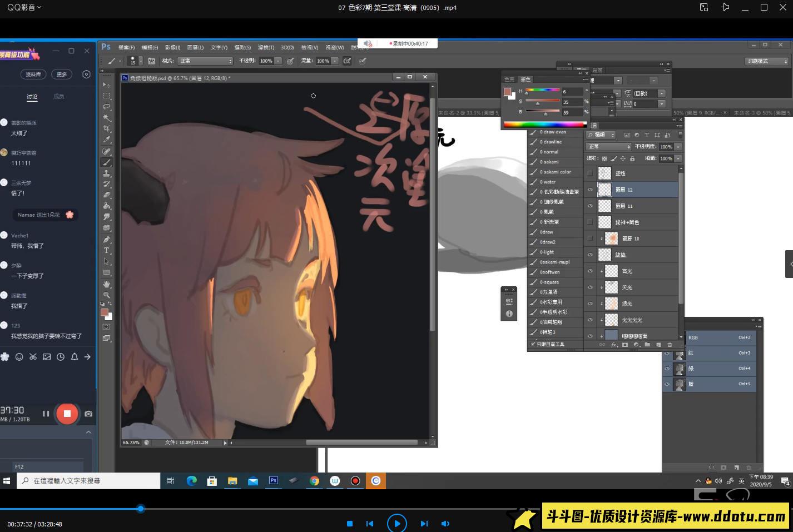Toggle the 只限目前工具 checkbox
793x532 pixels.
coord(533,344)
